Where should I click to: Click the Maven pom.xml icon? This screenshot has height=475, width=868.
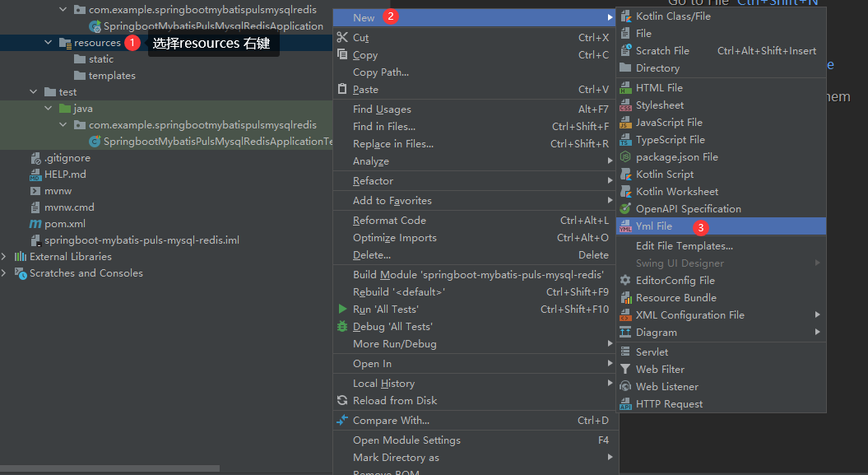35,224
